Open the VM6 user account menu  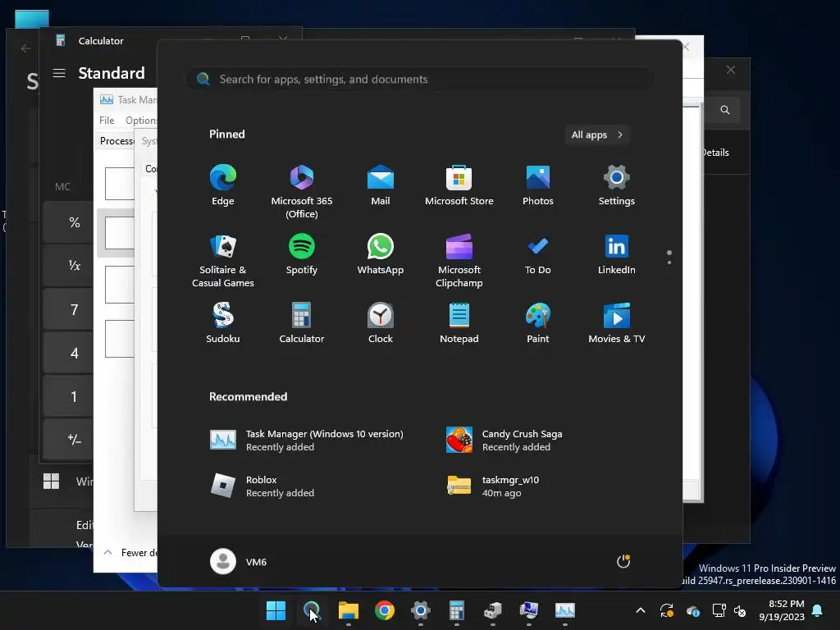[x=239, y=561]
